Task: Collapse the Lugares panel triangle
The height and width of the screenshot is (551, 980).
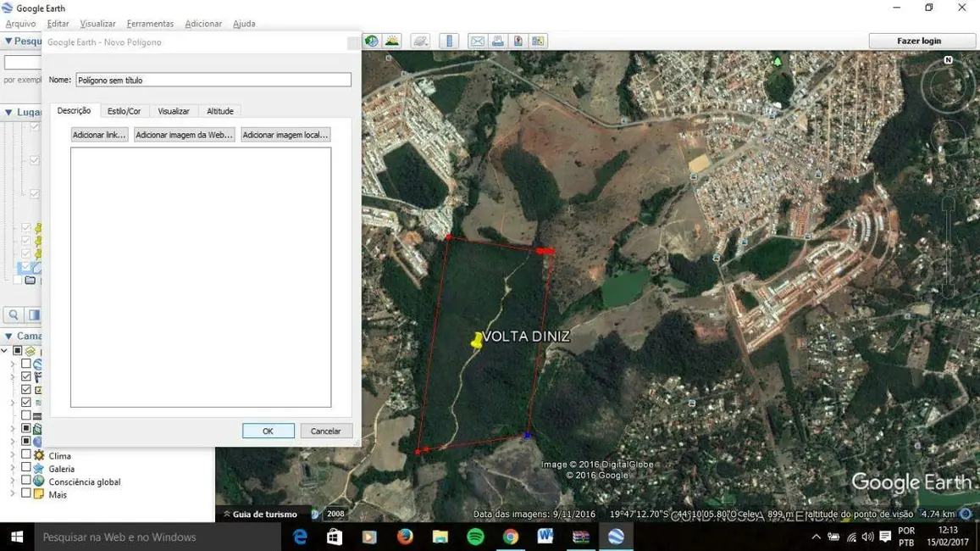Action: (8, 112)
